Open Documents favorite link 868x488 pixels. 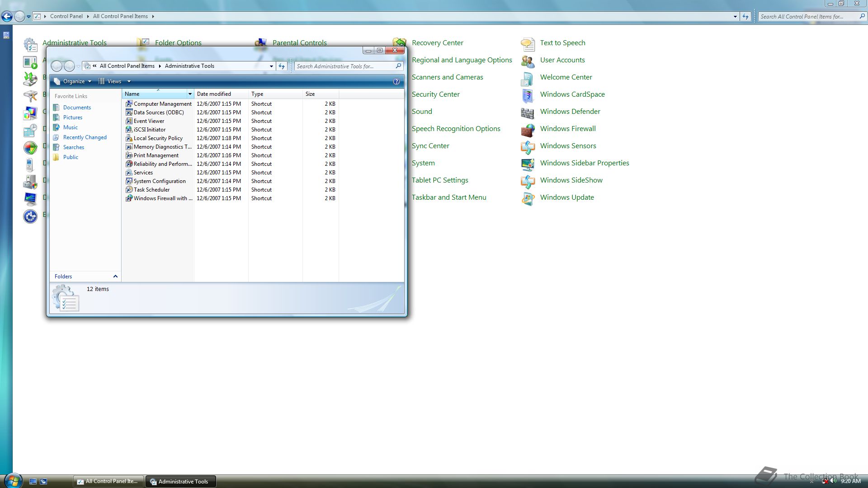77,108
